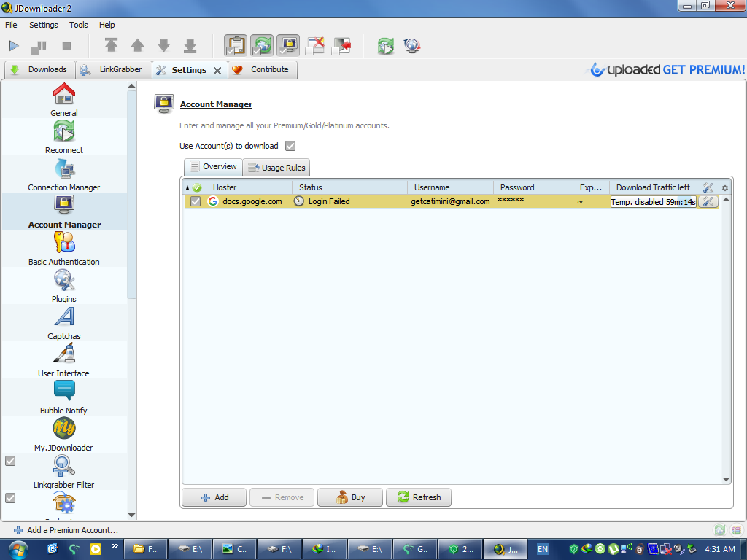Open Captchas settings in sidebar
Viewport: 747px width, 560px height.
click(x=64, y=322)
